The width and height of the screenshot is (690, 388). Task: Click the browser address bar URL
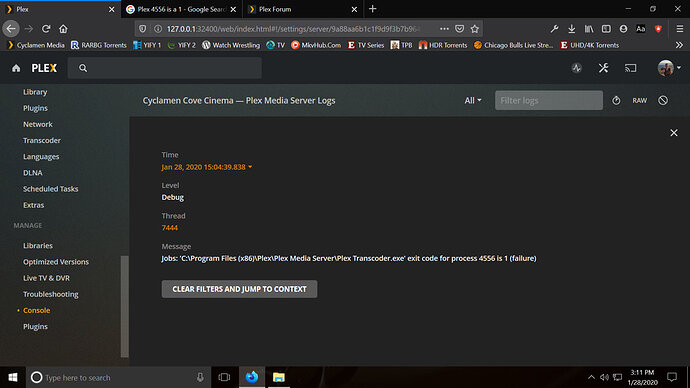(x=293, y=29)
